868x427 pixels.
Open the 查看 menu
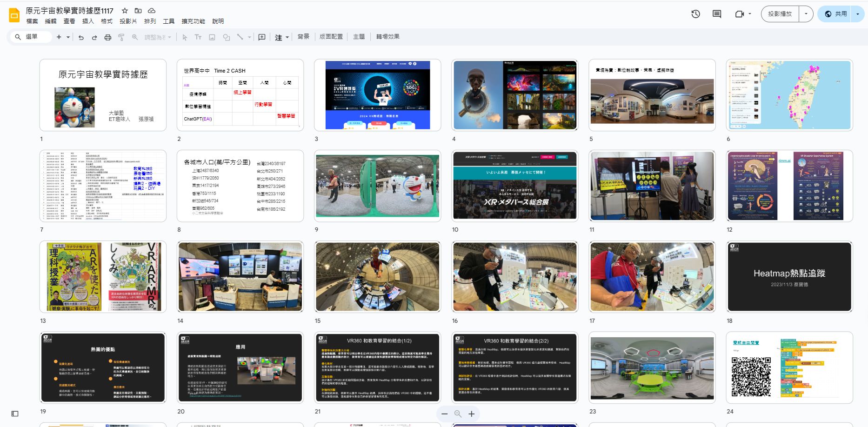[x=69, y=21]
